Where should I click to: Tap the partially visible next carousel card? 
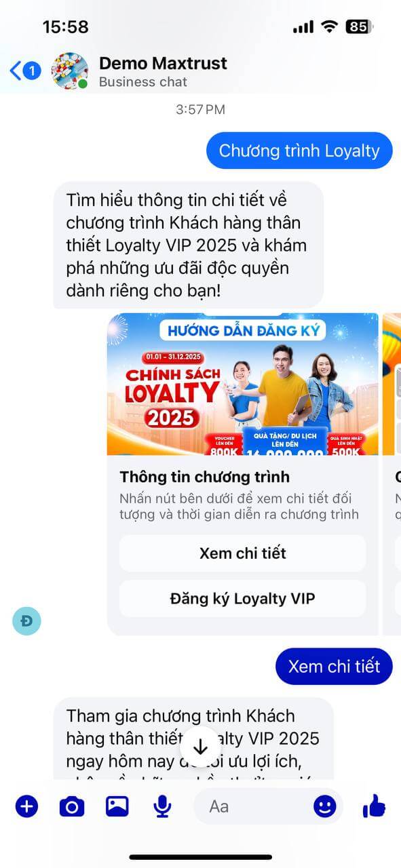tap(392, 475)
